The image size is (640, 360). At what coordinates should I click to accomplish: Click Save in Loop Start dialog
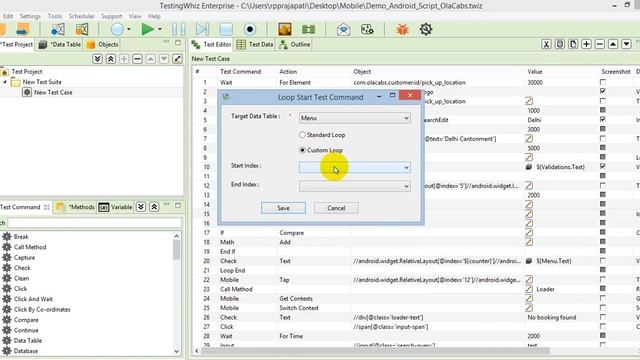(283, 208)
